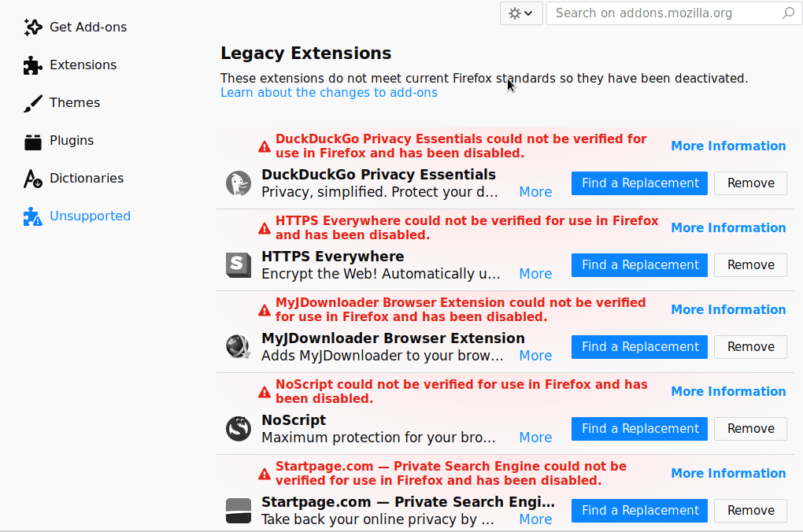The image size is (803, 532).
Task: Click Find a Replacement for Startpage.com
Action: pyautogui.click(x=639, y=510)
